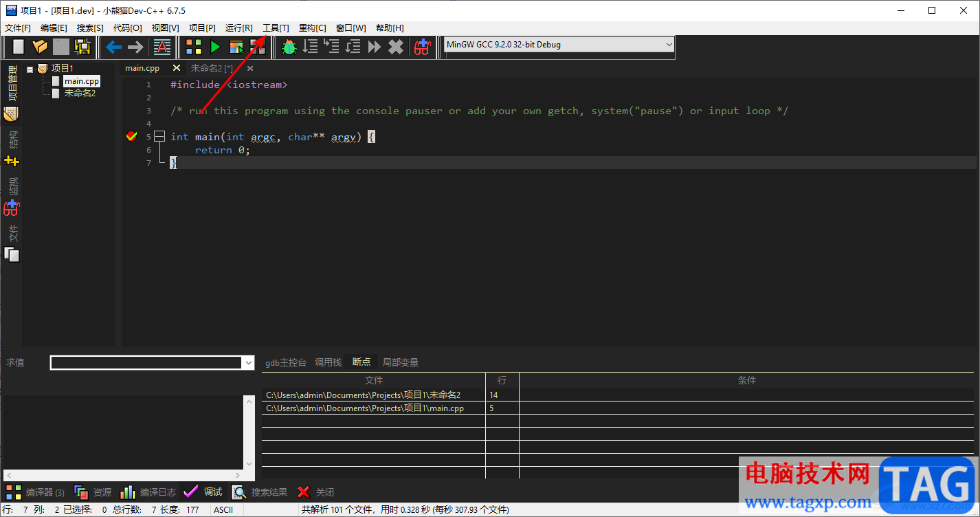Open the 资源 bottom tab
The image size is (980, 517).
(93, 492)
